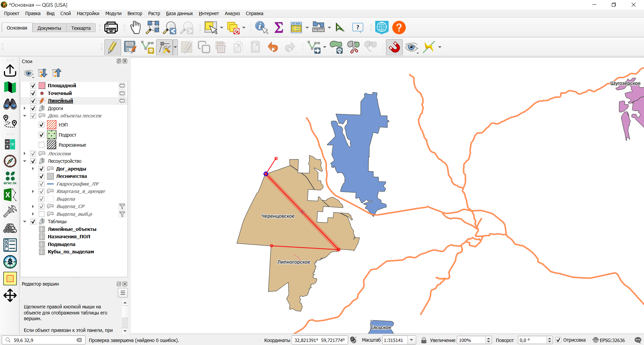This screenshot has height=345, width=644.
Task: Click the Координаты coordinate field
Action: (319, 340)
